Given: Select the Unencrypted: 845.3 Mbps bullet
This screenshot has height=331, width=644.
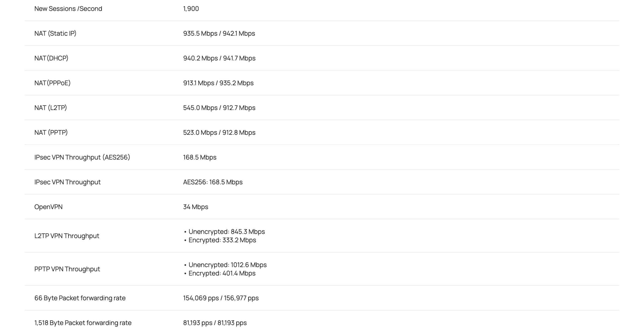Looking at the screenshot, I should point(226,231).
